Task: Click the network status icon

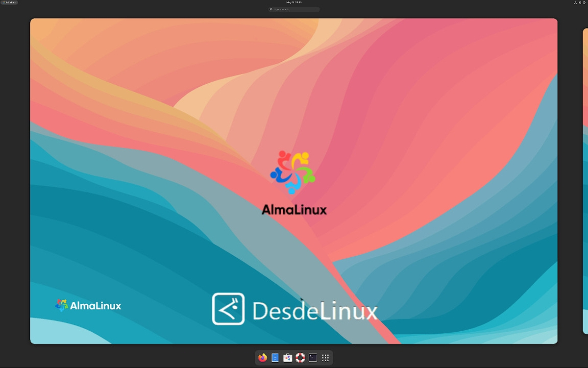Action: [575, 2]
